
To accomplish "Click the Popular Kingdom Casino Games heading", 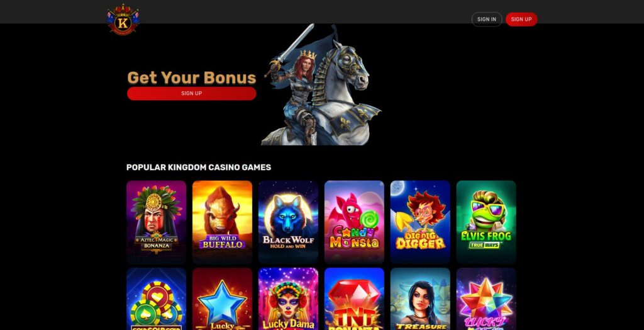I will pos(199,168).
